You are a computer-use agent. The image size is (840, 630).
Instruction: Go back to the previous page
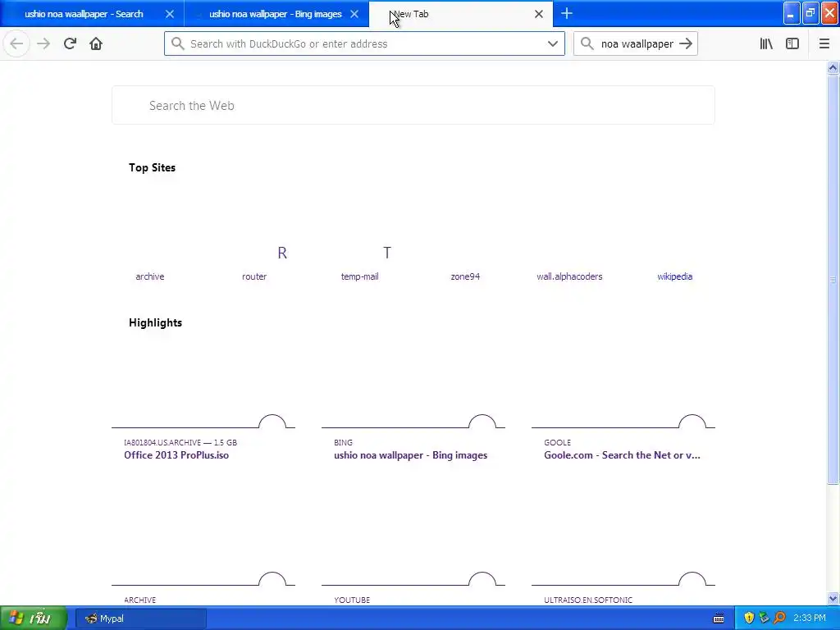(16, 43)
